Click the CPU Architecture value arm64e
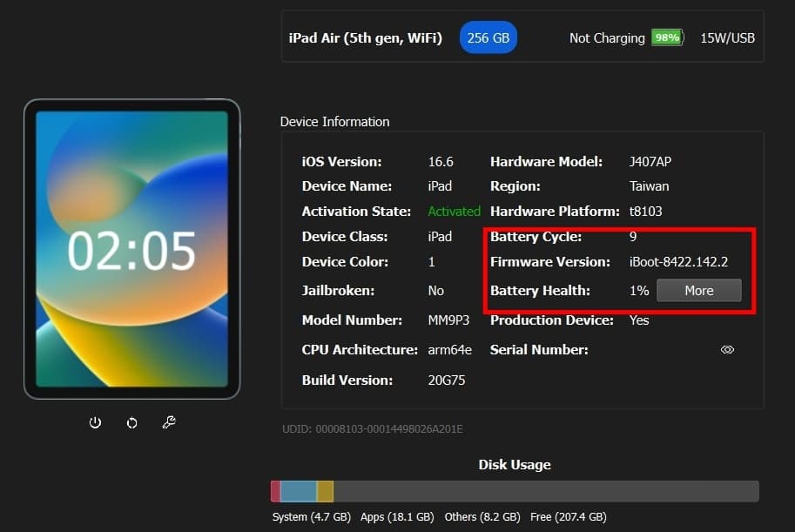The height and width of the screenshot is (532, 795). (449, 350)
